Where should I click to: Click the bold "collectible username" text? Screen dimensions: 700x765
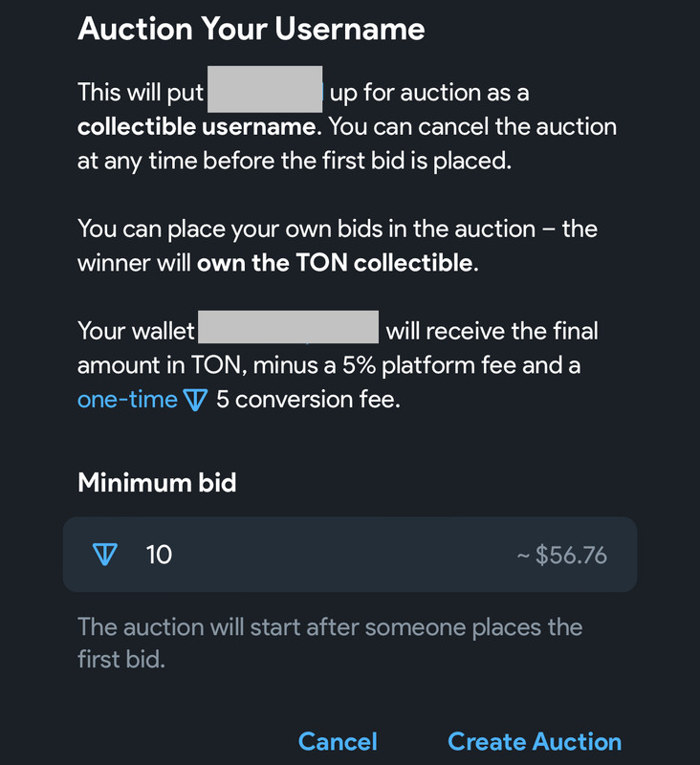click(x=195, y=126)
